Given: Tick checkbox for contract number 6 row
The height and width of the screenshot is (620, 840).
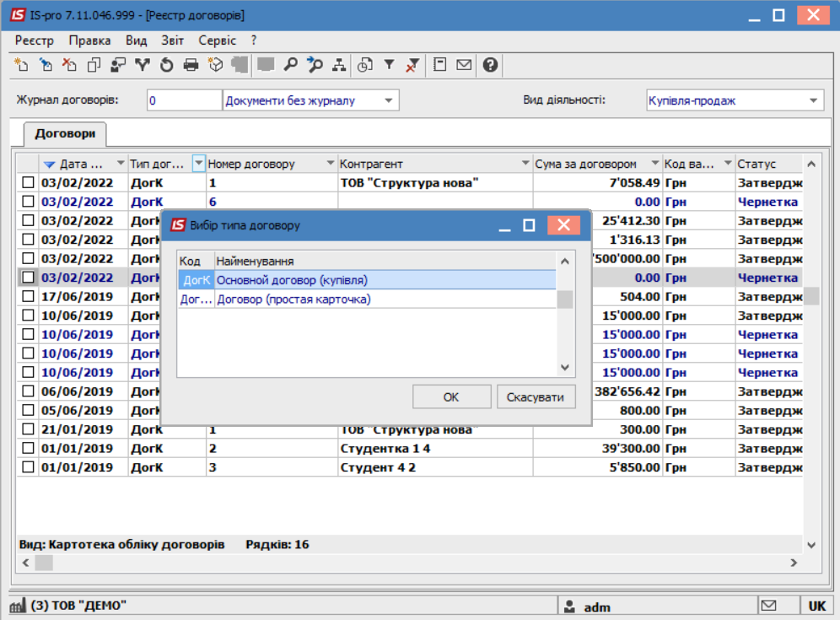Looking at the screenshot, I should [x=29, y=202].
